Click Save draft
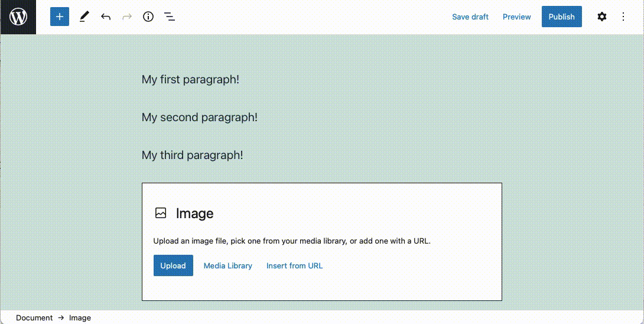644x324 pixels. 470,17
